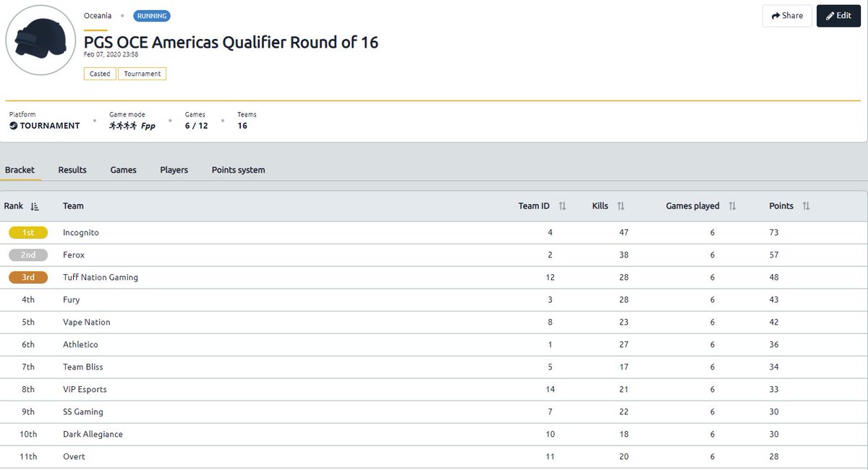Click Ferox's 57 points value
This screenshot has width=868, height=470.
[x=774, y=255]
